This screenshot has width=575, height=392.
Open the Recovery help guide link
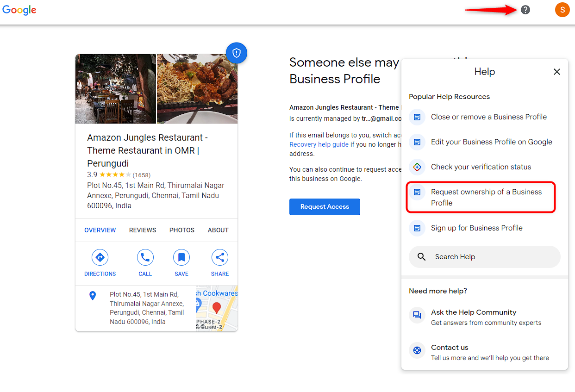pos(319,144)
